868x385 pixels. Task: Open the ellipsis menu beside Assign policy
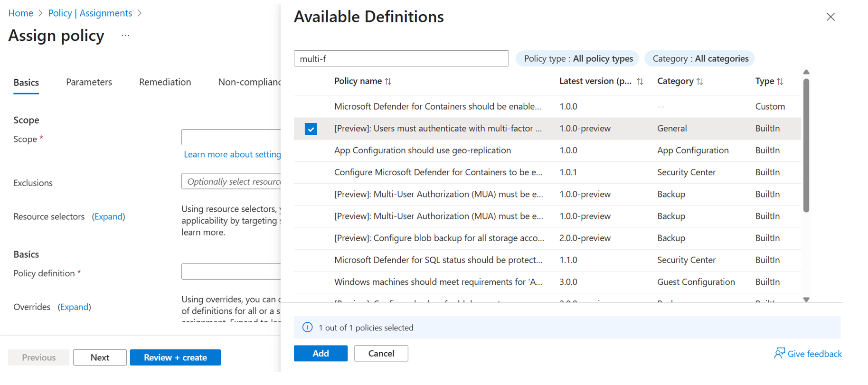(x=125, y=36)
